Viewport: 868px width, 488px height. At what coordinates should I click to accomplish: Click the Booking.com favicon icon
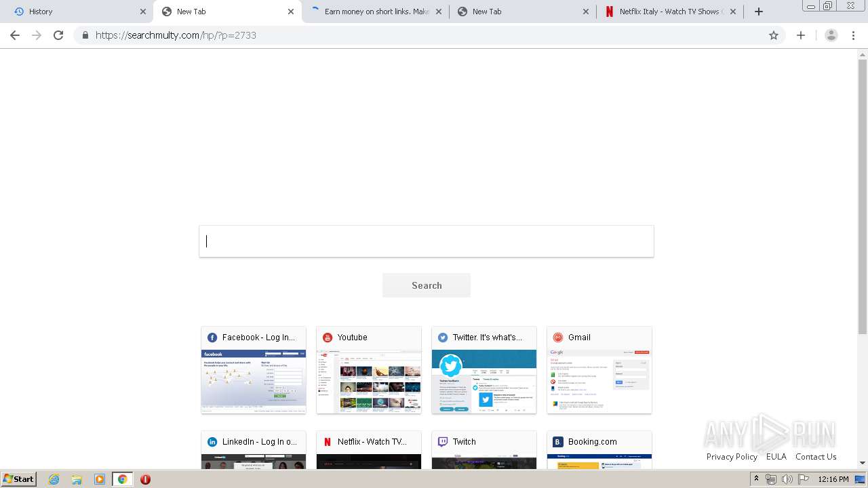tap(558, 442)
